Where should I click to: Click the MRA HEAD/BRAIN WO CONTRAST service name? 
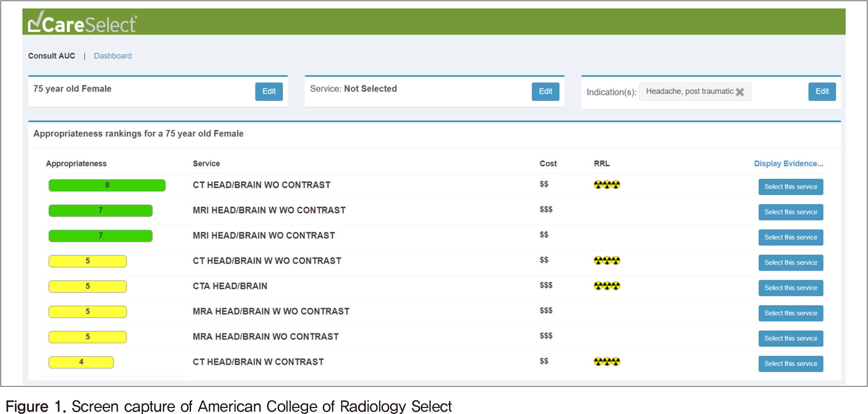pyautogui.click(x=266, y=336)
